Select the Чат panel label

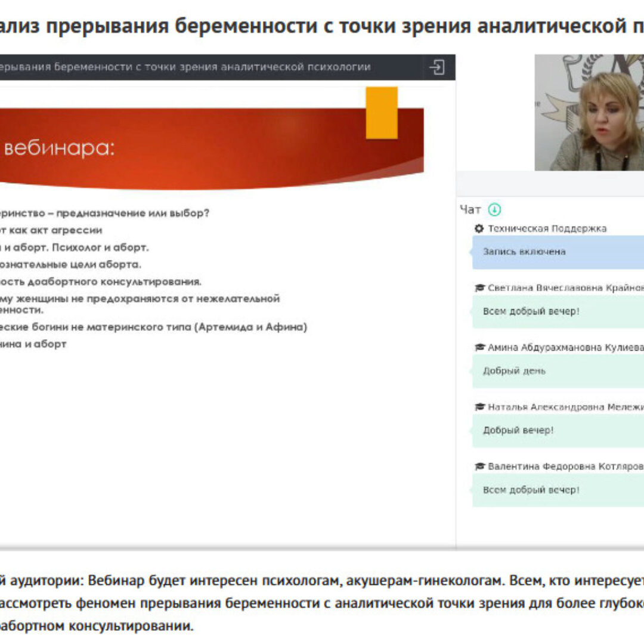click(470, 210)
